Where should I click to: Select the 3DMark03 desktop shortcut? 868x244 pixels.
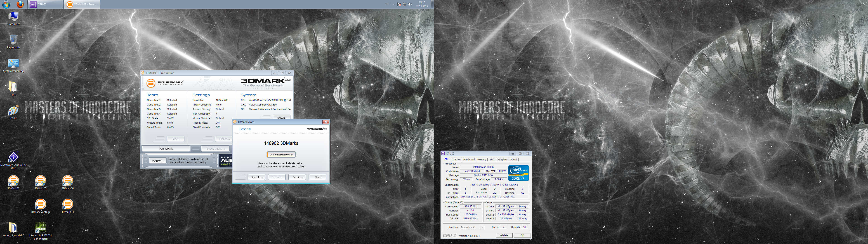pyautogui.click(x=14, y=183)
